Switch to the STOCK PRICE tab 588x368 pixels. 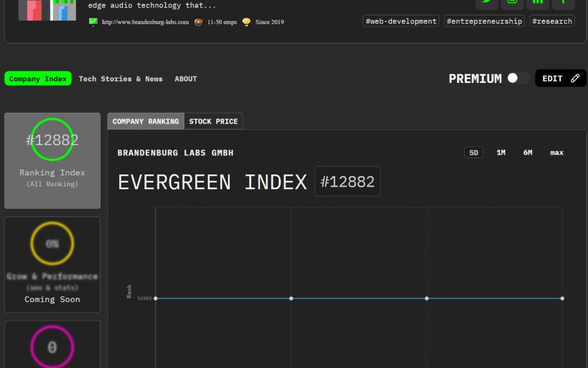click(213, 121)
